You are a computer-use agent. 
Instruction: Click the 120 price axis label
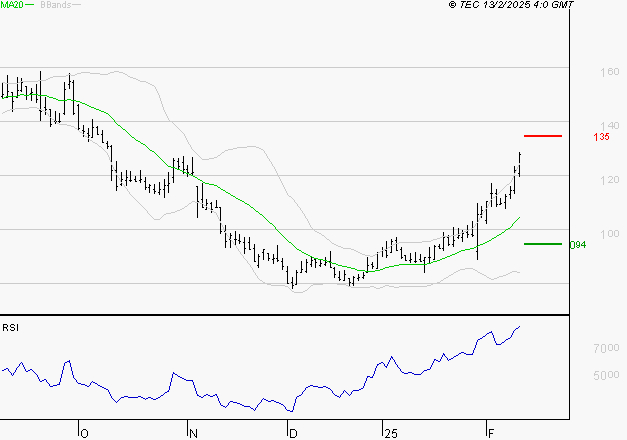point(609,180)
